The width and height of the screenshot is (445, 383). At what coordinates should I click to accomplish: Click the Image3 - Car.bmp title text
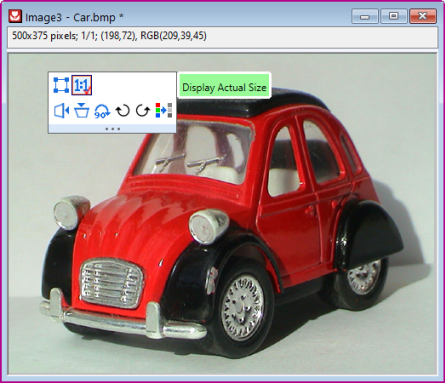(x=74, y=17)
